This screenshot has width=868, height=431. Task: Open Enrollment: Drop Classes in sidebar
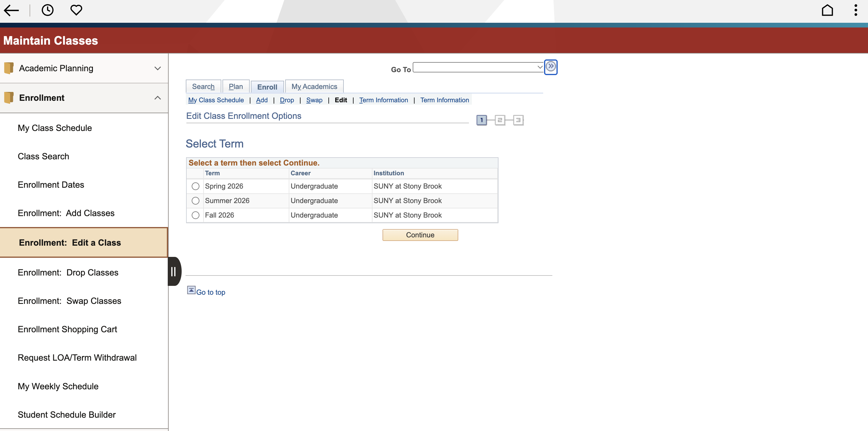84,273
